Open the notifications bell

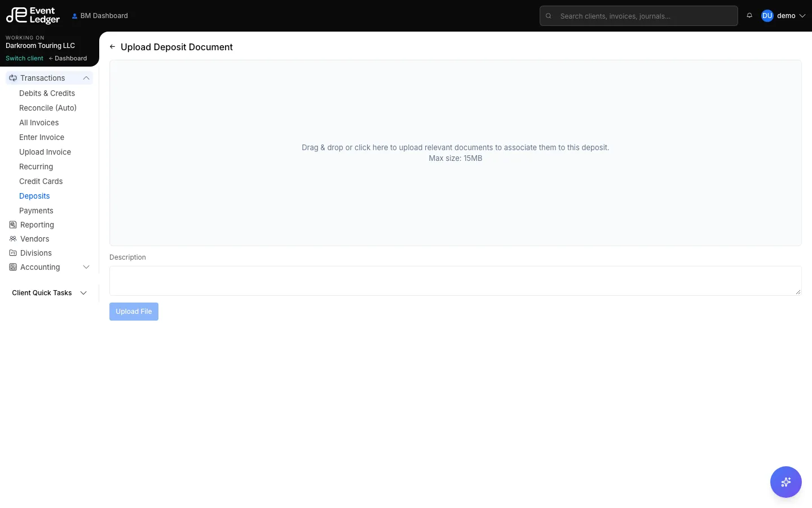click(x=749, y=16)
